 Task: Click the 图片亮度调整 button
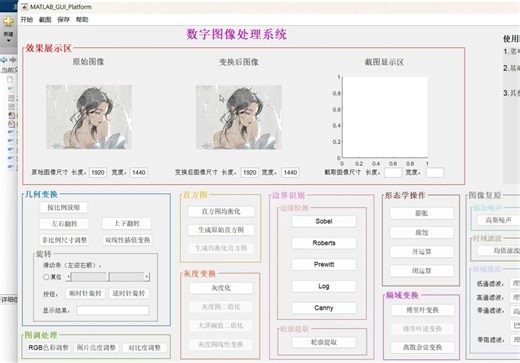pos(96,348)
